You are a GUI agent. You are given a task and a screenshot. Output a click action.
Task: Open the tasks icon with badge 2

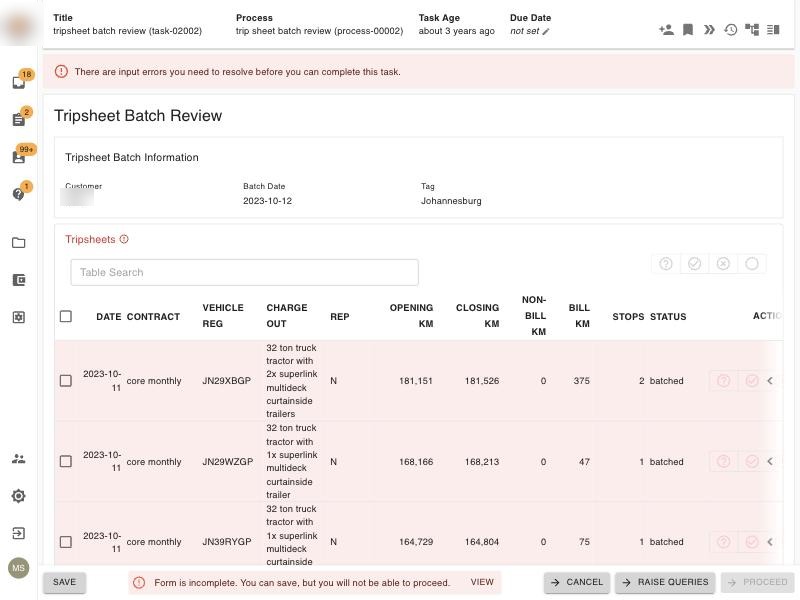pos(19,119)
